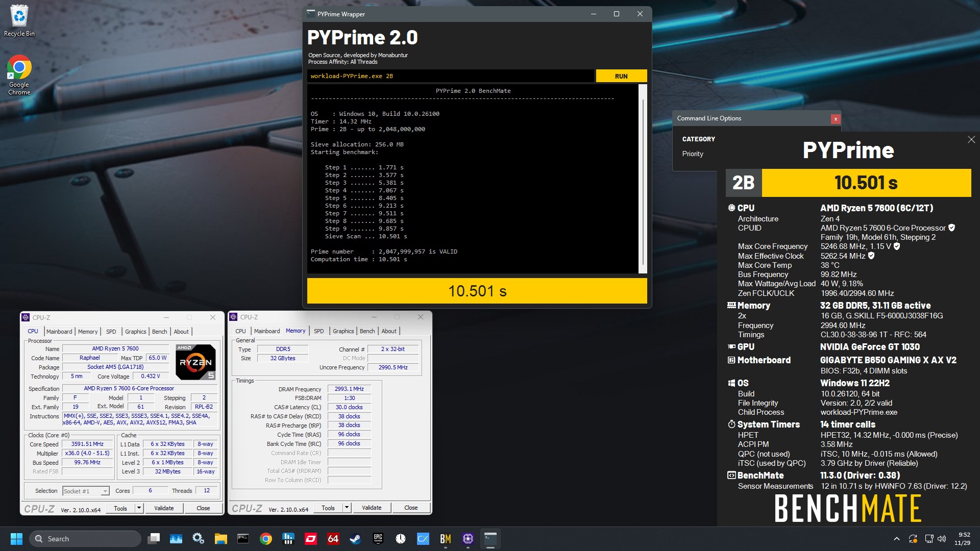Click the Core Speed value 3591.51 MHz

pyautogui.click(x=87, y=444)
